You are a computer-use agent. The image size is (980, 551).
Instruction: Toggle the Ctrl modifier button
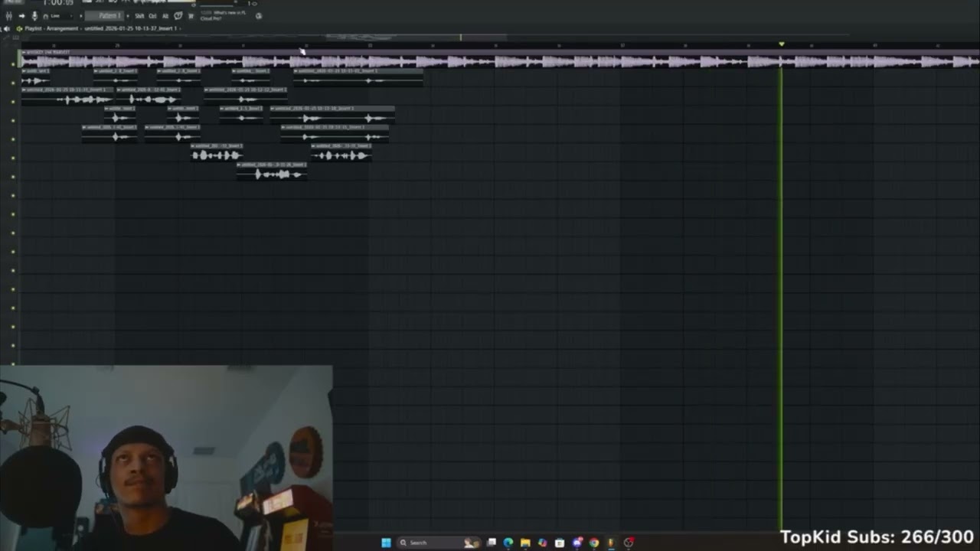[152, 16]
